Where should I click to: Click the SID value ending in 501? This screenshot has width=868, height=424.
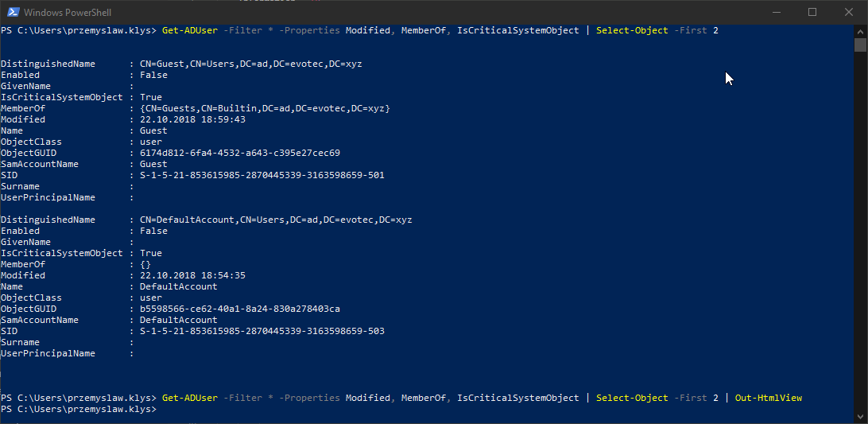(x=262, y=175)
